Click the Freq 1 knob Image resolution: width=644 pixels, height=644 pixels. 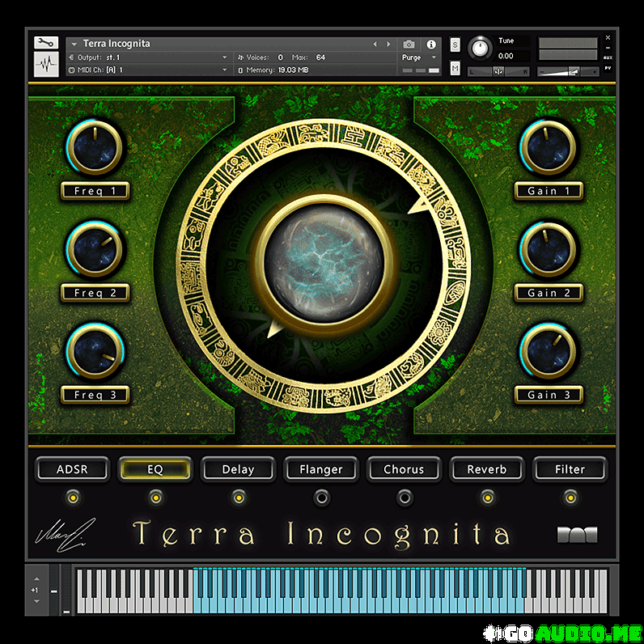95,147
